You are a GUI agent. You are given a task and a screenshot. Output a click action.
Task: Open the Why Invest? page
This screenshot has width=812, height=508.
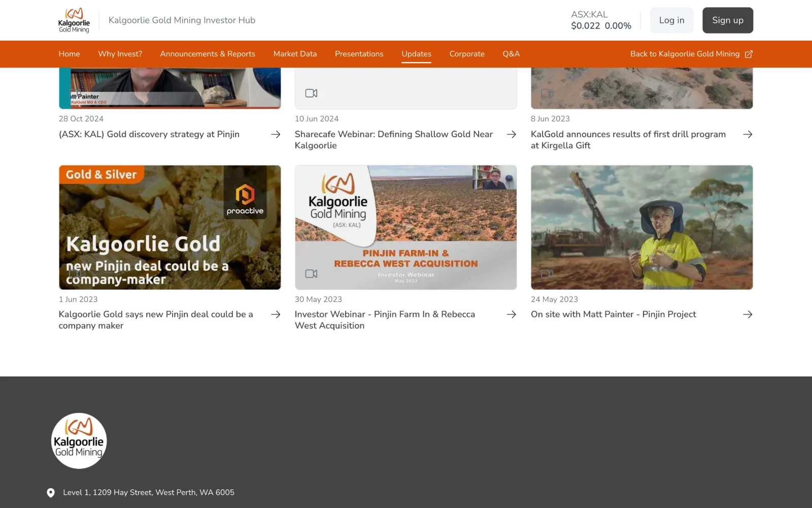(120, 54)
